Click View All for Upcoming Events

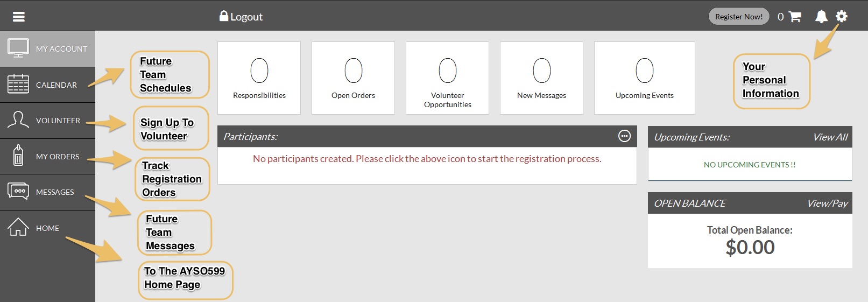pyautogui.click(x=830, y=137)
